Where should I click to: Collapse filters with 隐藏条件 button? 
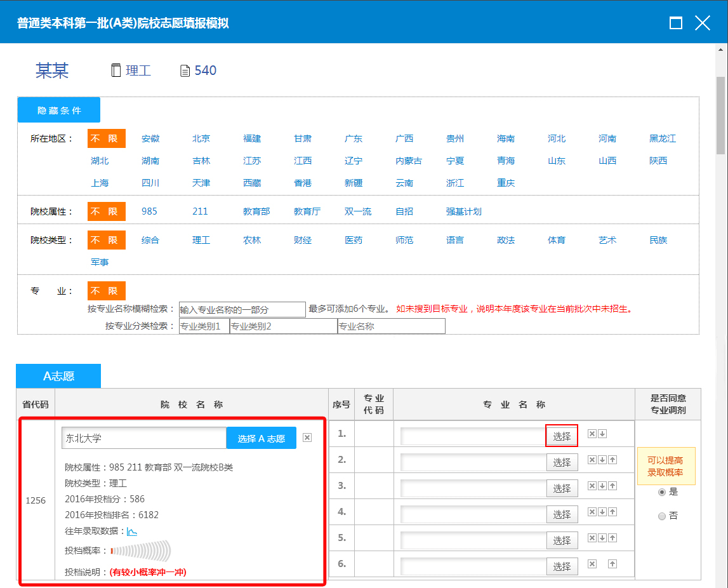[x=59, y=110]
